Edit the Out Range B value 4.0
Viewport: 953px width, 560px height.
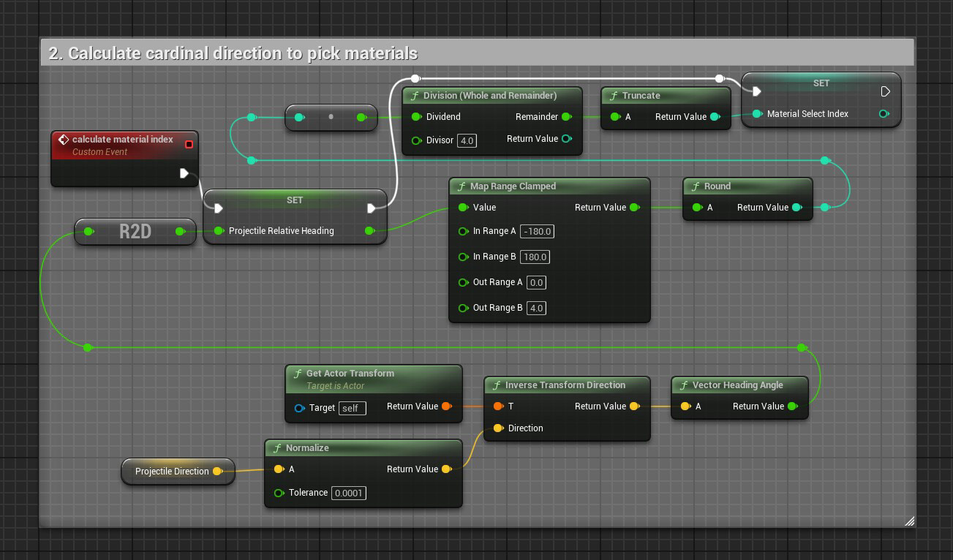click(536, 308)
